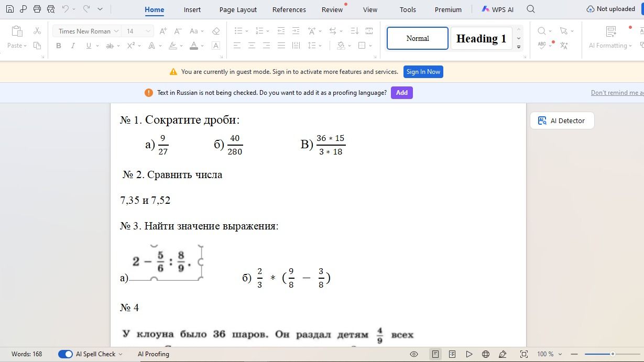Click the Translate icon
644x362 pixels.
pyautogui.click(x=564, y=46)
